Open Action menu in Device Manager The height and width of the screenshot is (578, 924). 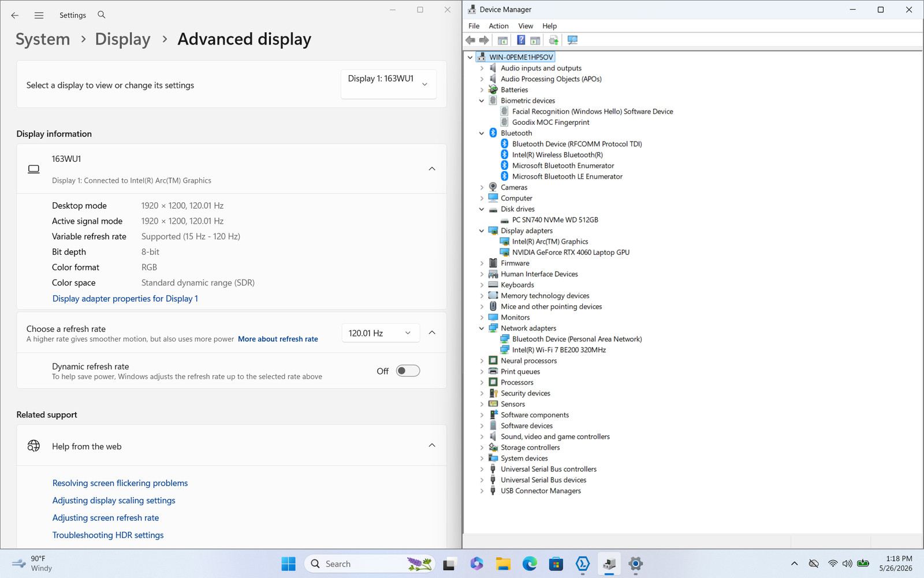[498, 26]
